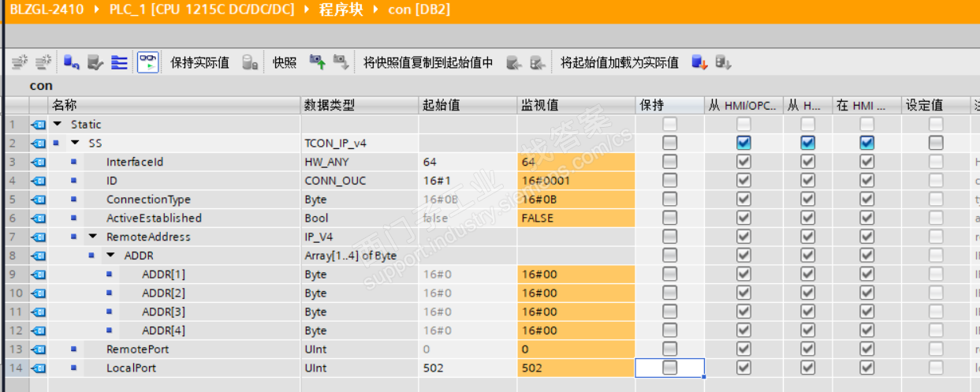
Task: Click the row icon for LocalPort row
Action: point(38,368)
